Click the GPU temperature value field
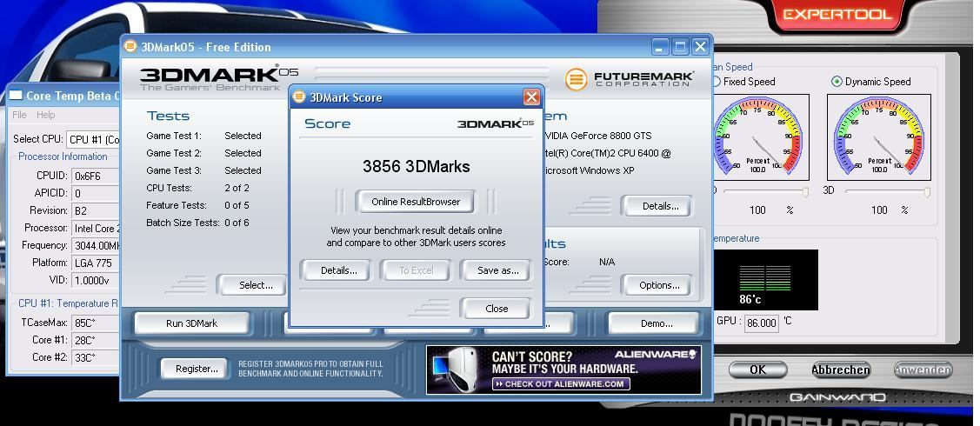Viewport: 980px width, 426px height. [x=761, y=323]
